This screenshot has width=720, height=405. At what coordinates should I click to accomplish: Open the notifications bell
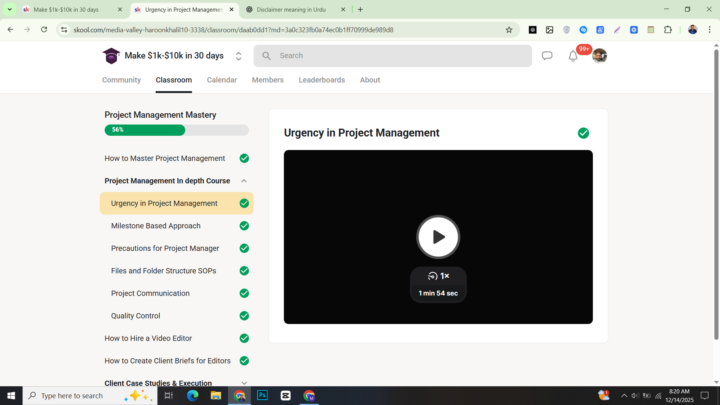click(573, 56)
